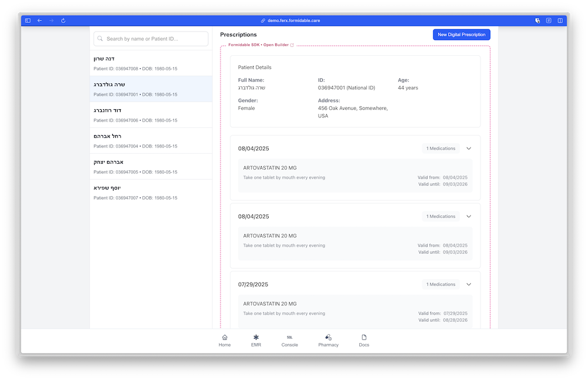
Task: Click the Search by name input field
Action: point(150,38)
